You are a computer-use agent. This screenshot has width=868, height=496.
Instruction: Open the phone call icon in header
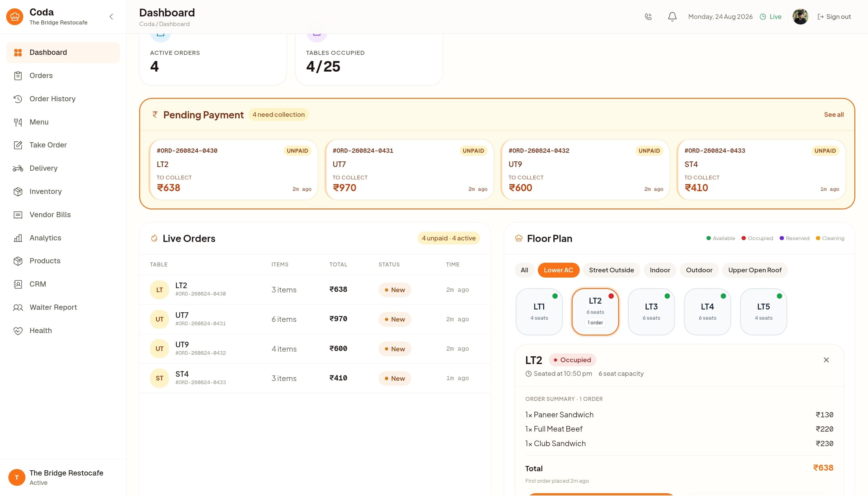point(648,17)
